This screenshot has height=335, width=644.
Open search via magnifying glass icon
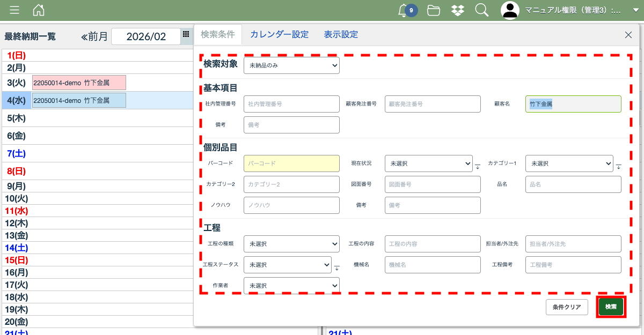click(481, 10)
